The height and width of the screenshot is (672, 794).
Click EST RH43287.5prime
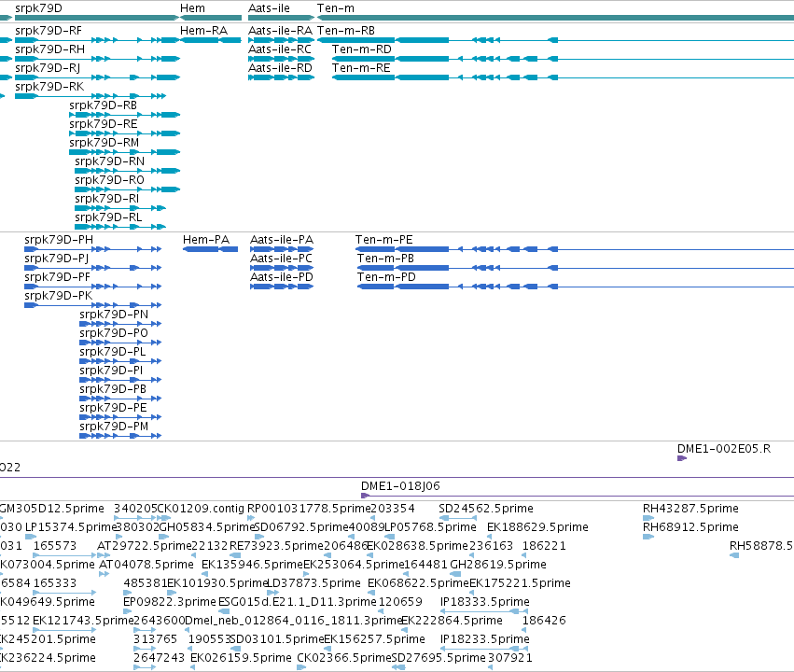(690, 509)
